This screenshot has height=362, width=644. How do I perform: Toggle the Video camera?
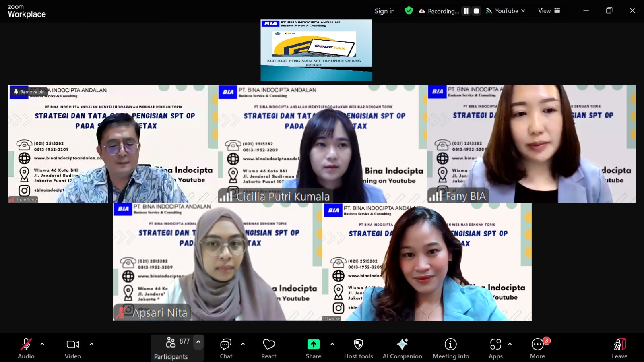click(x=73, y=348)
